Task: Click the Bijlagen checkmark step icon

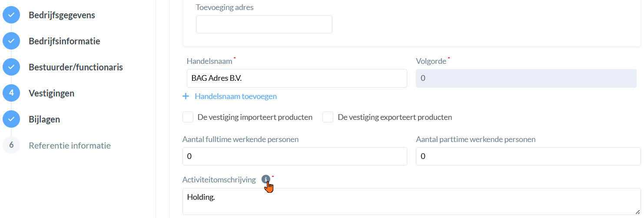Action: (x=11, y=119)
